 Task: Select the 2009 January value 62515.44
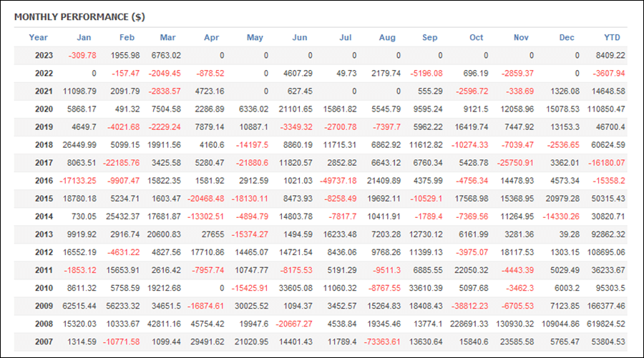click(x=79, y=306)
